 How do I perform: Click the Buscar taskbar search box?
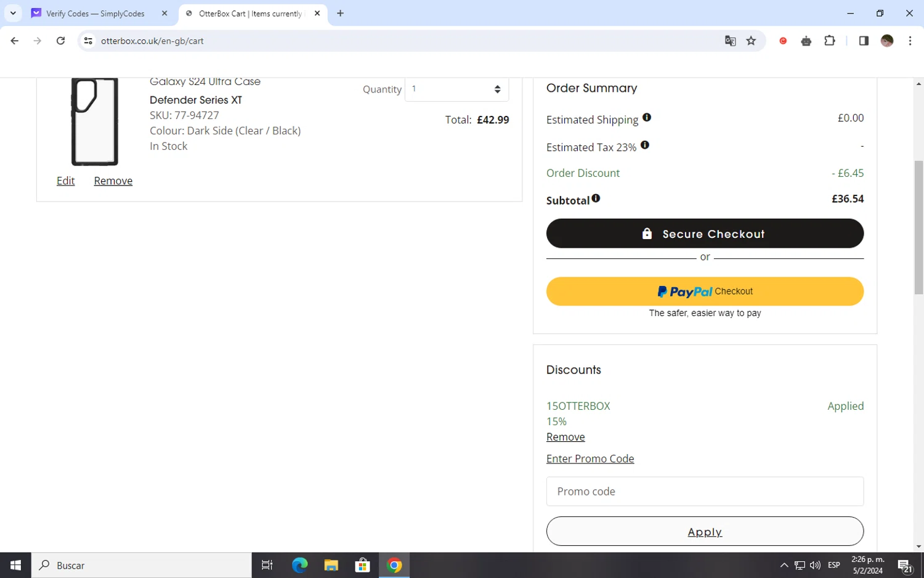(x=142, y=565)
